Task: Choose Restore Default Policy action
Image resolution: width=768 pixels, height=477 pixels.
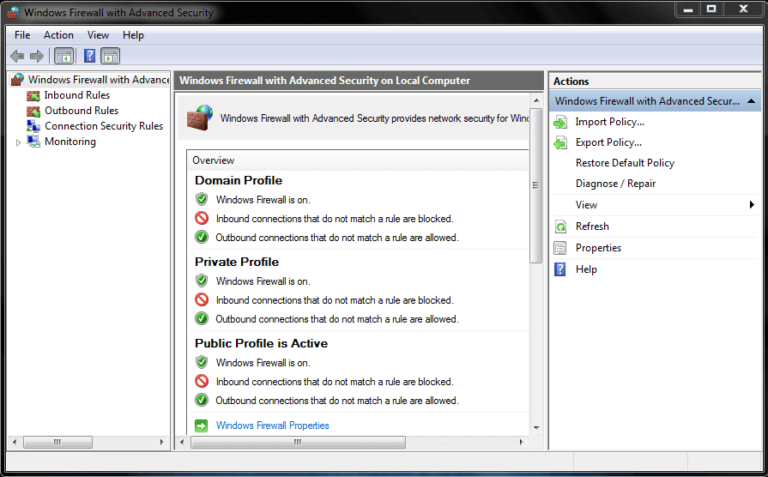Action: coord(625,163)
